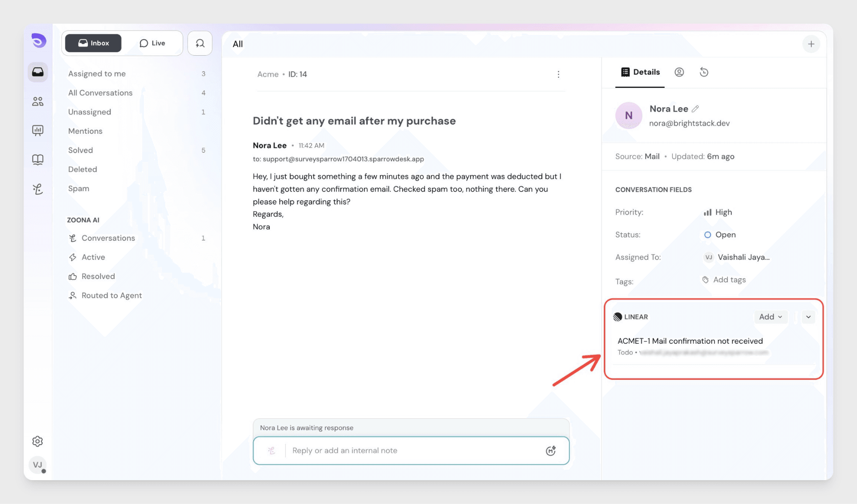Open the Add dropdown in Linear panel

pos(770,317)
